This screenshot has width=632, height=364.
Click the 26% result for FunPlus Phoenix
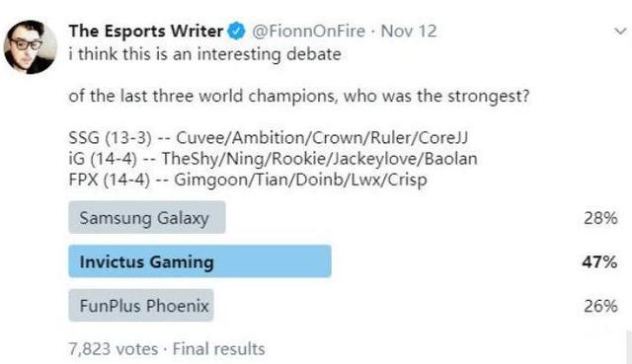tap(600, 306)
